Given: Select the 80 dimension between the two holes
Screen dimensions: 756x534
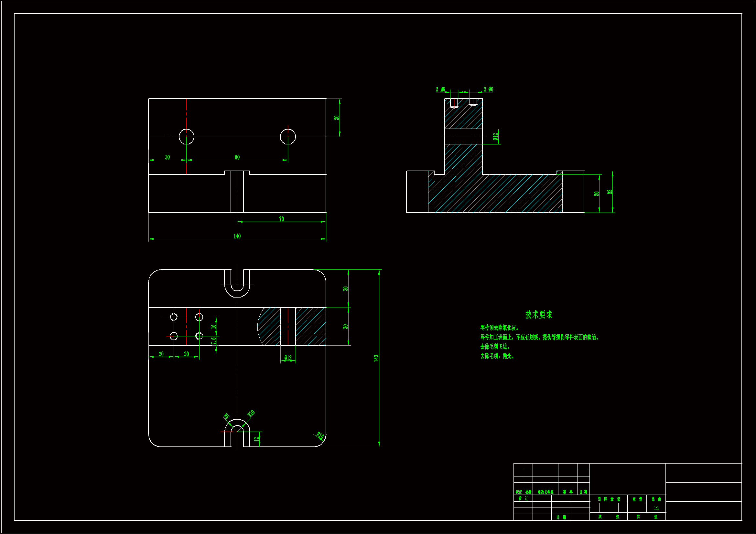Looking at the screenshot, I should [237, 157].
